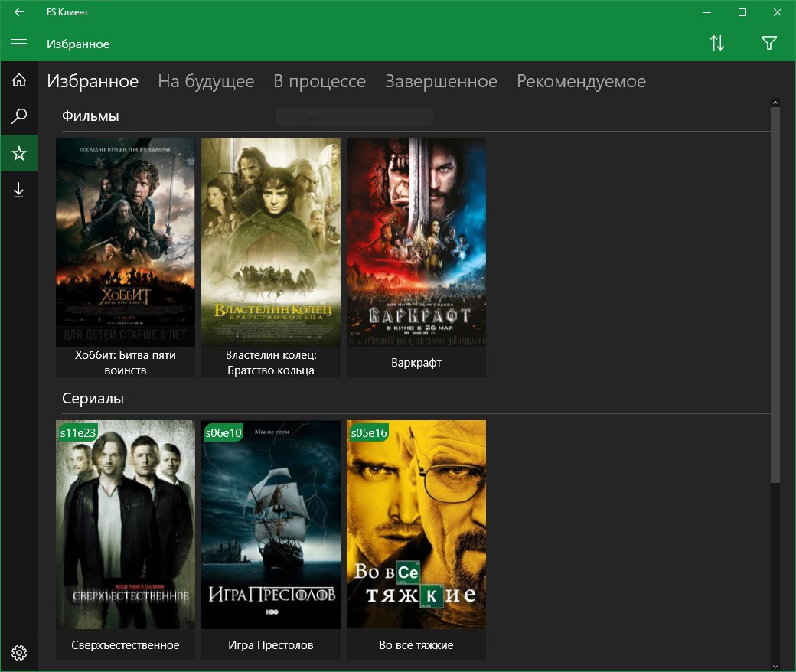Open the sorting icon in the top bar

pos(717,44)
